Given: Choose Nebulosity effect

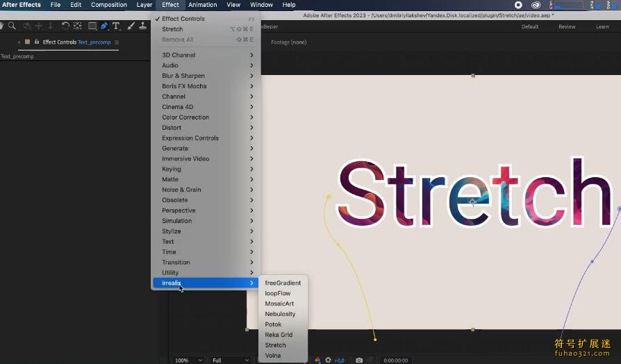Looking at the screenshot, I should tap(283, 314).
